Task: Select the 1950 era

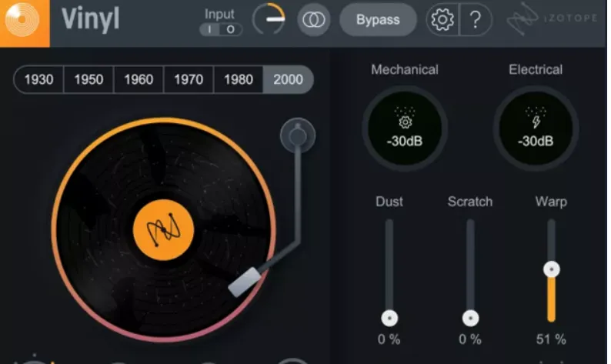Action: coord(88,79)
